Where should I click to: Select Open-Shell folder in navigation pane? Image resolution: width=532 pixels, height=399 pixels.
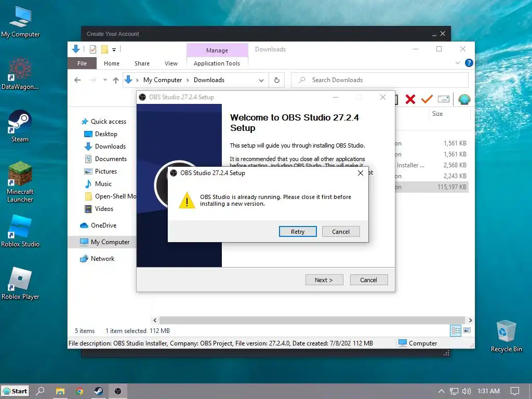point(110,196)
